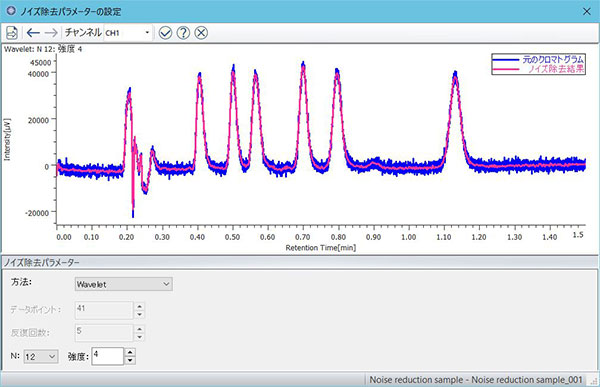600x387 pixels.
Task: Open help with the question mark icon
Action: click(183, 33)
